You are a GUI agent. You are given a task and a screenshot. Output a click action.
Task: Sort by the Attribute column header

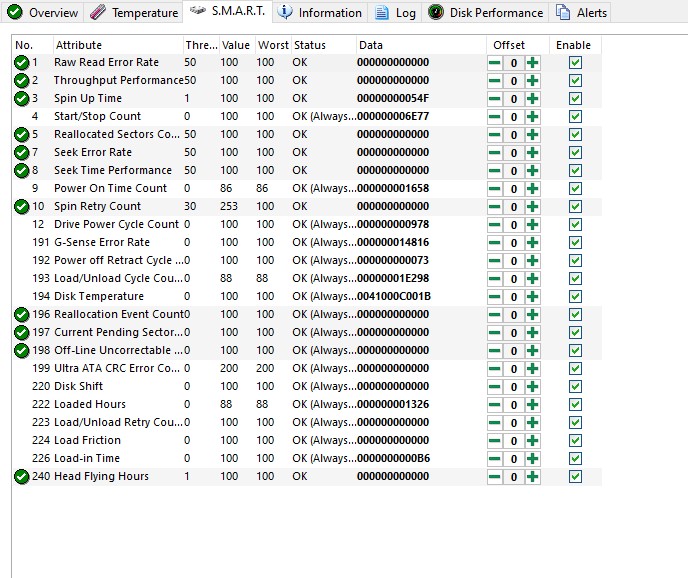coord(118,45)
